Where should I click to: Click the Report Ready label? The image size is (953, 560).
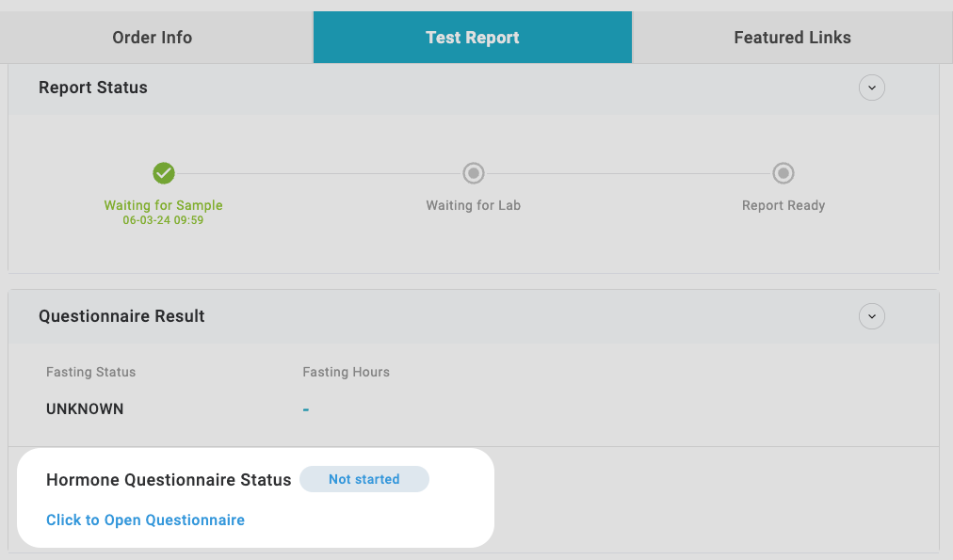tap(783, 205)
